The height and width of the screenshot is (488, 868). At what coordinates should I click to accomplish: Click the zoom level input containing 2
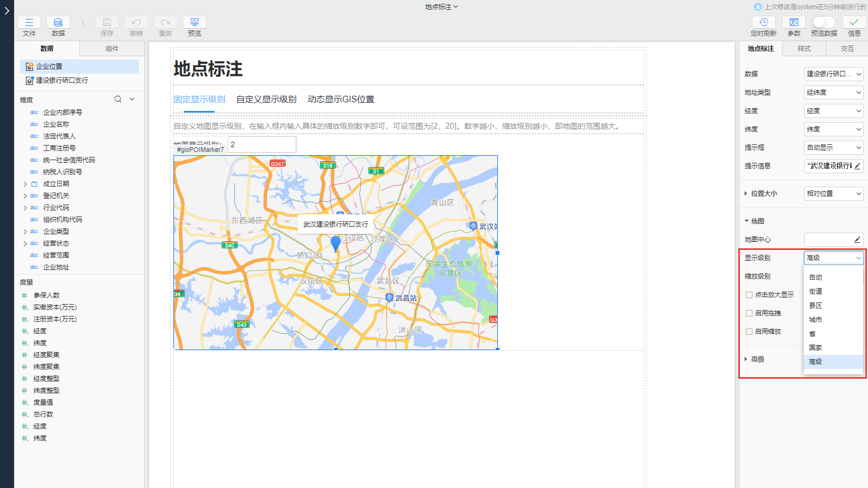click(262, 144)
